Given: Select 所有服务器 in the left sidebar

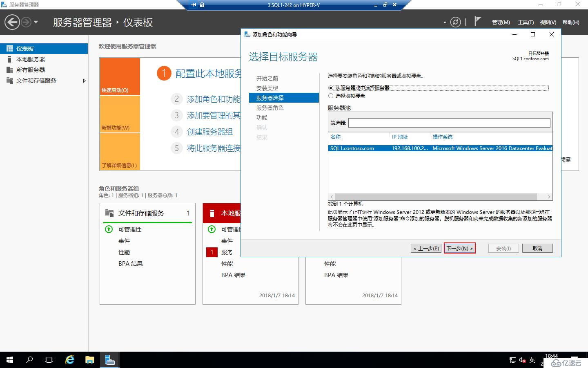Looking at the screenshot, I should click(x=44, y=70).
